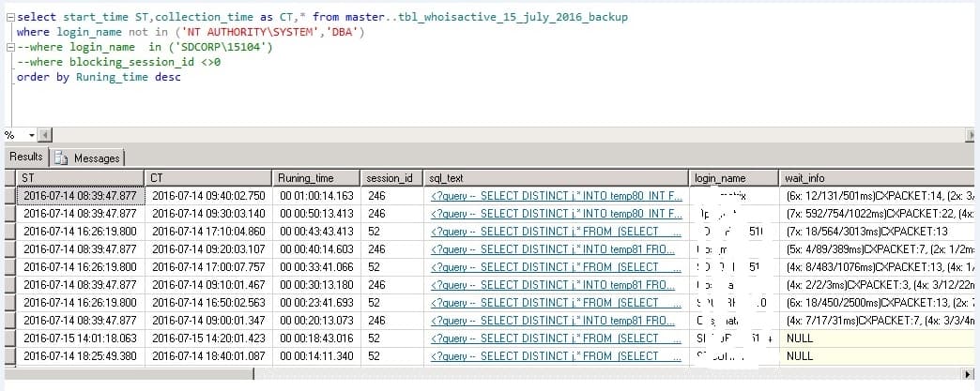Open the zoom percentage dropdown
This screenshot has width=980, height=391.
(31, 135)
